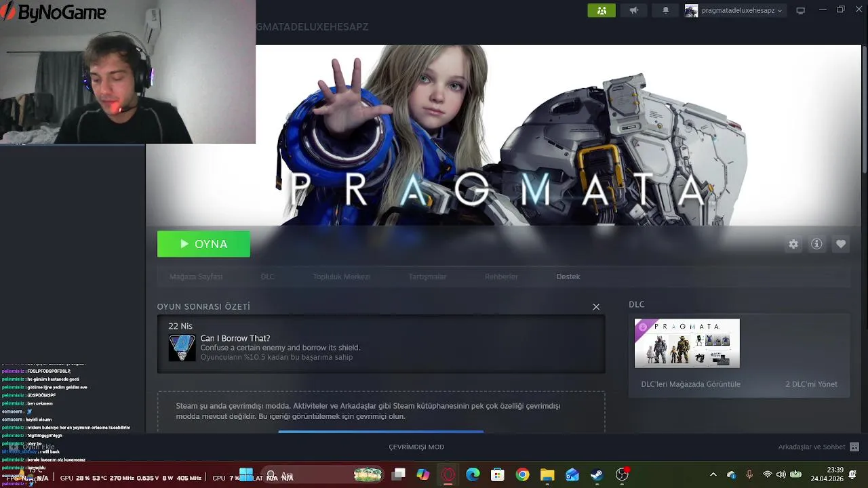Viewport: 868px width, 488px height.
Task: Open File Explorer from taskbar
Action: pos(547,475)
